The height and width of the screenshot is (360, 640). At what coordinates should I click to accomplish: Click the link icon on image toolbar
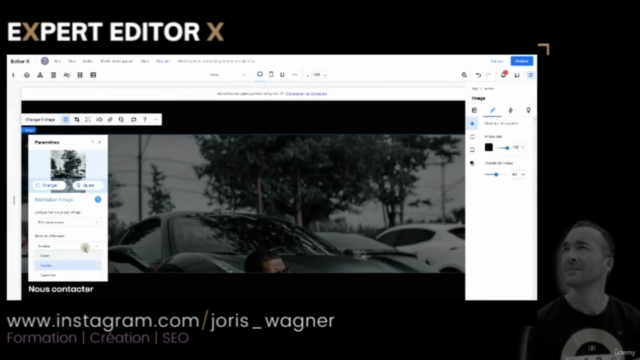(x=110, y=120)
